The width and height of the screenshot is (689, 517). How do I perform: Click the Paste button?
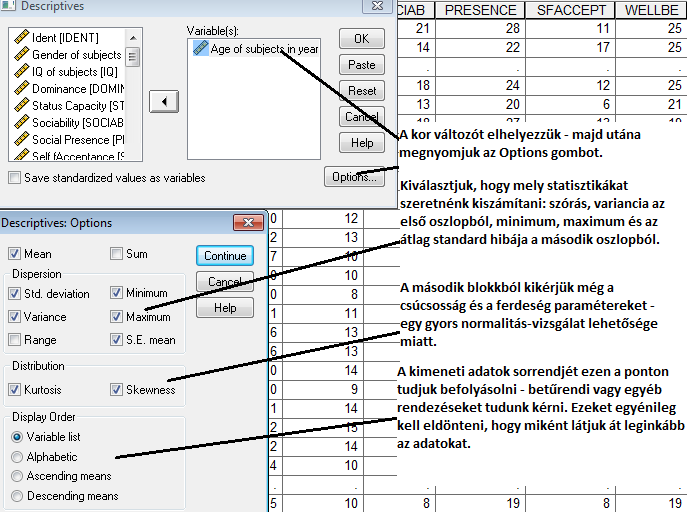(x=361, y=65)
